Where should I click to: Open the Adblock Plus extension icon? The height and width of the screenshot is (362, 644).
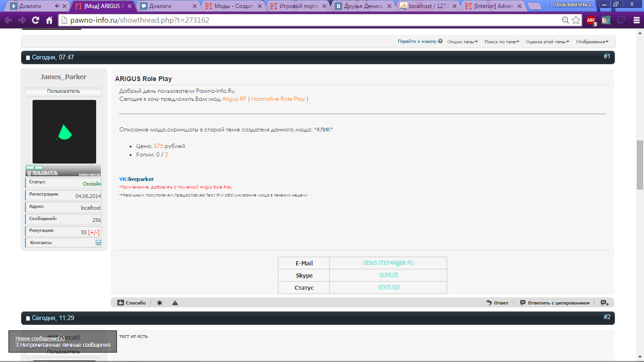pyautogui.click(x=591, y=20)
